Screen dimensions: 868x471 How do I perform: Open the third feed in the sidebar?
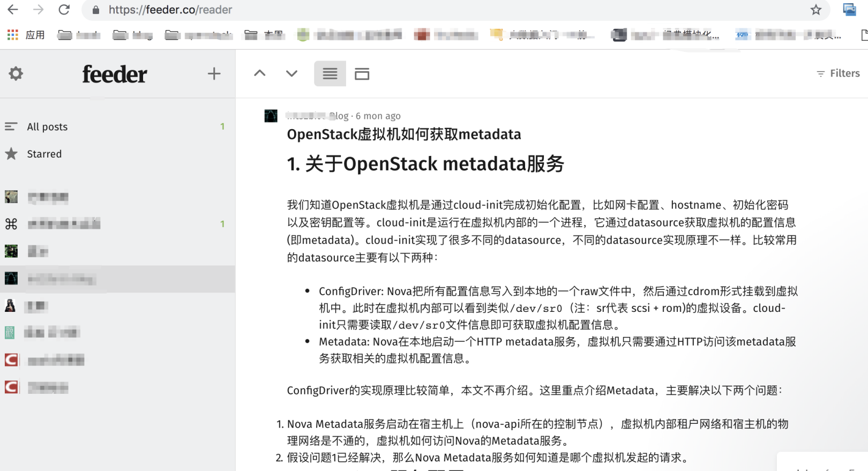[117, 251]
